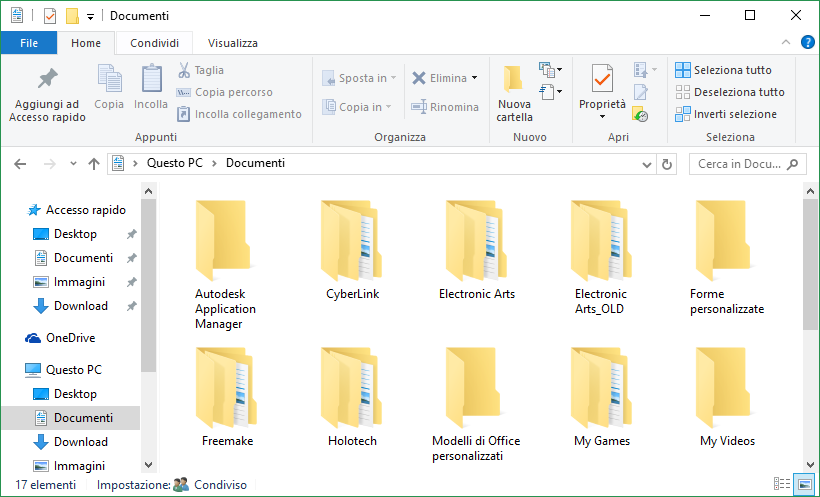Select the Holotech folder
This screenshot has width=820, height=497.
(352, 397)
